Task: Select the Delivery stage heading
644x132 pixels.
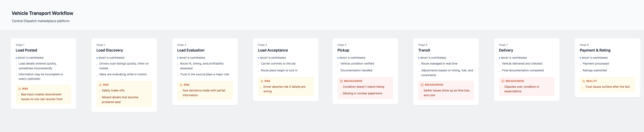Action: click(506, 50)
